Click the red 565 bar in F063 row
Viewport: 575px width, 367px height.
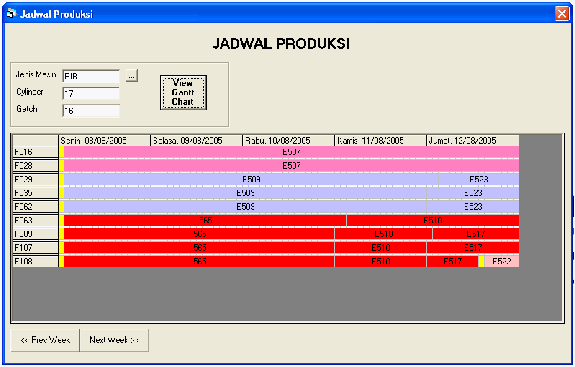click(x=205, y=220)
